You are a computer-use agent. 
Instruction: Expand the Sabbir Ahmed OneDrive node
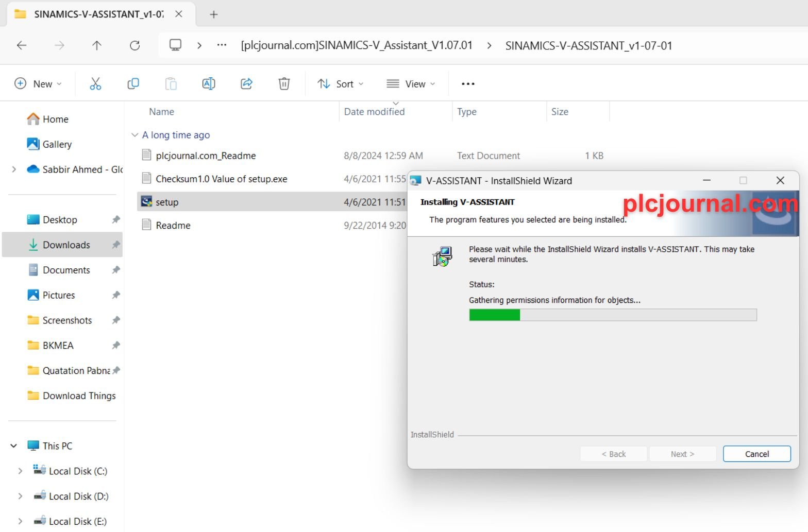tap(14, 169)
